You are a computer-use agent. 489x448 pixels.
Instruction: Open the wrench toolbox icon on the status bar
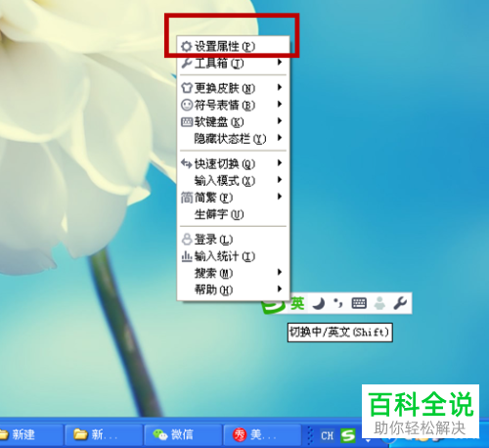tap(400, 303)
